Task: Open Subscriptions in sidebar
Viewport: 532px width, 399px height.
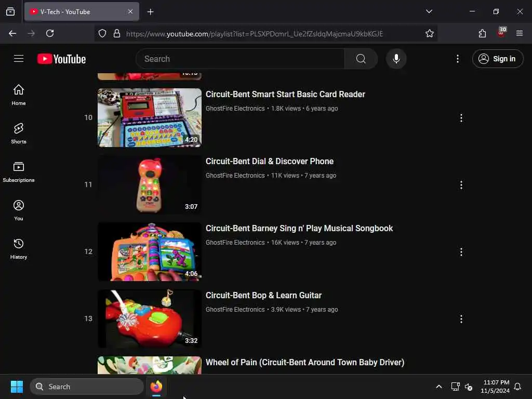Action: click(19, 171)
